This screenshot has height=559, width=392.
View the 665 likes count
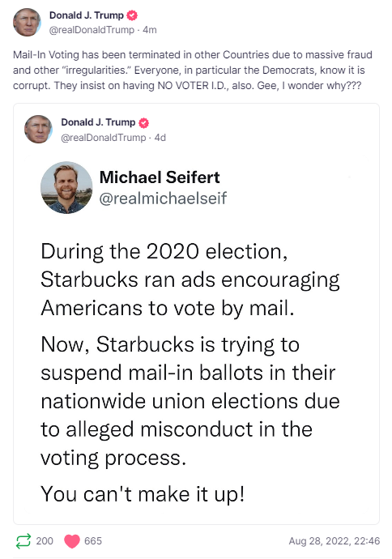pyautogui.click(x=93, y=541)
